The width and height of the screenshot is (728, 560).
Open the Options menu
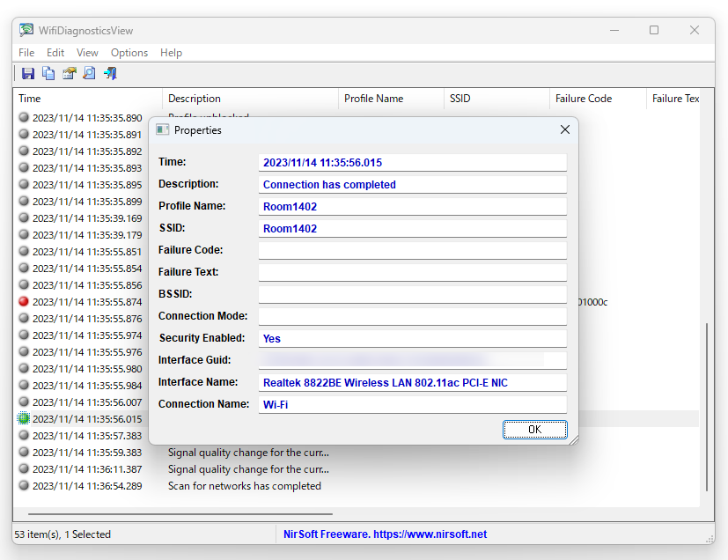coord(129,53)
